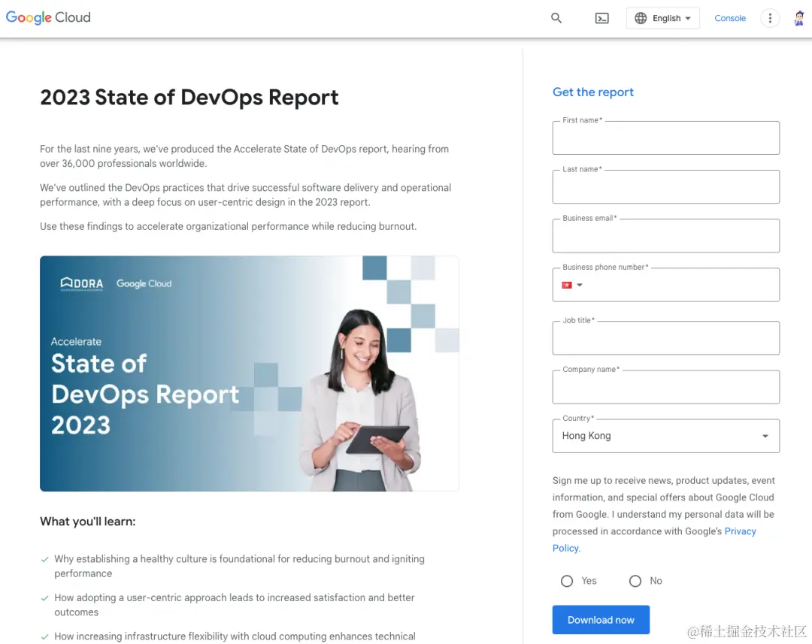Focus the Company name field

[x=666, y=387]
